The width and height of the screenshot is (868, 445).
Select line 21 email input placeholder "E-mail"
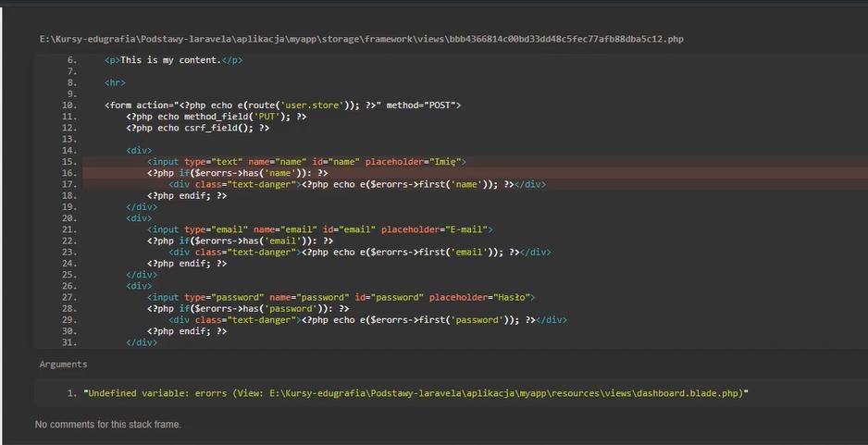[320, 229]
